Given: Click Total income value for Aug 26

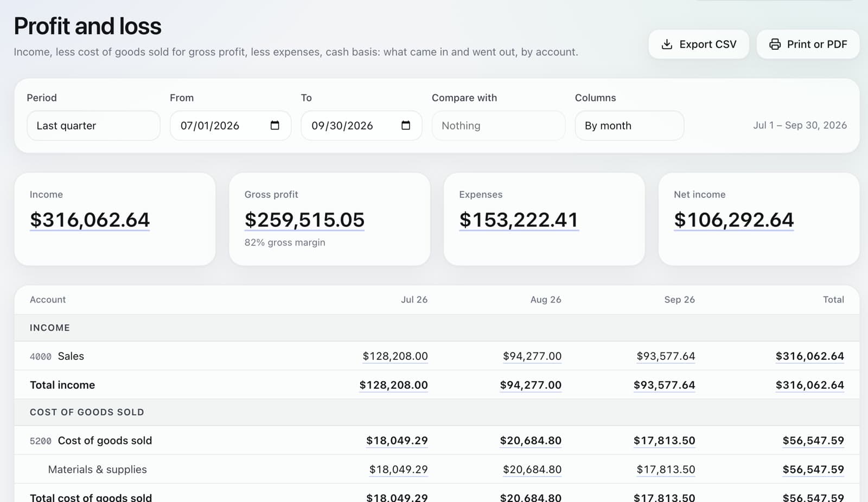Looking at the screenshot, I should 531,385.
